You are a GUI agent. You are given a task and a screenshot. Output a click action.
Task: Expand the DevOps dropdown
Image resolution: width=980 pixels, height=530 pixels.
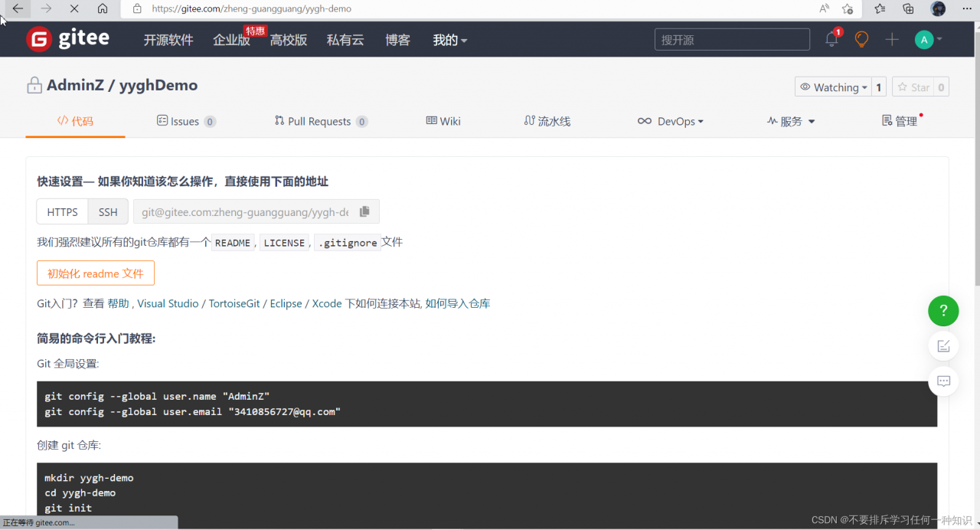[x=671, y=121]
